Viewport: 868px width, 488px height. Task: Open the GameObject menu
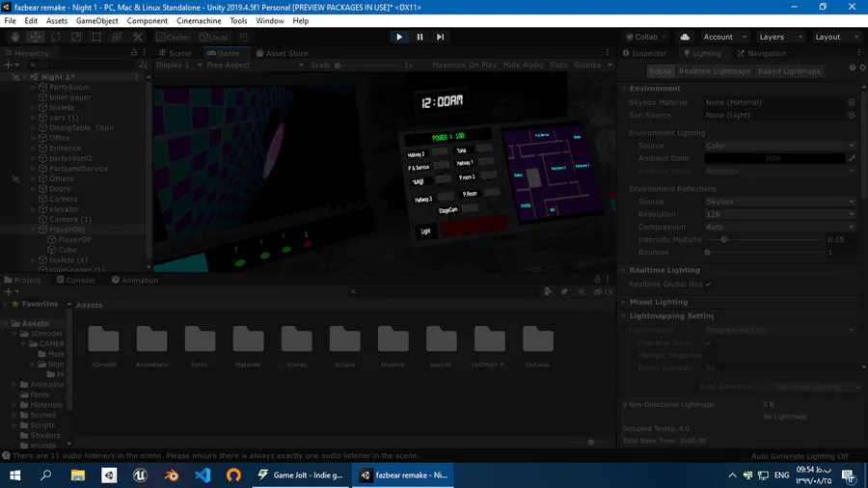(x=96, y=21)
